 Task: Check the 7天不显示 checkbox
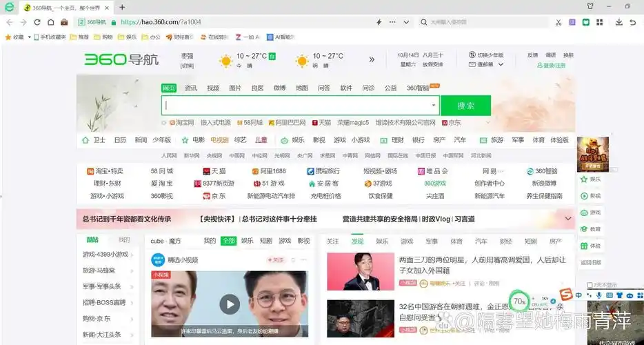point(591,284)
